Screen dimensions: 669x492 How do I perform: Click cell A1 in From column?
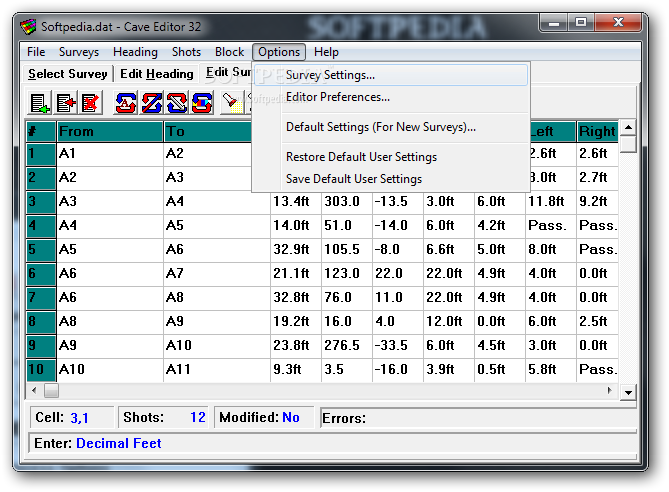pos(110,154)
